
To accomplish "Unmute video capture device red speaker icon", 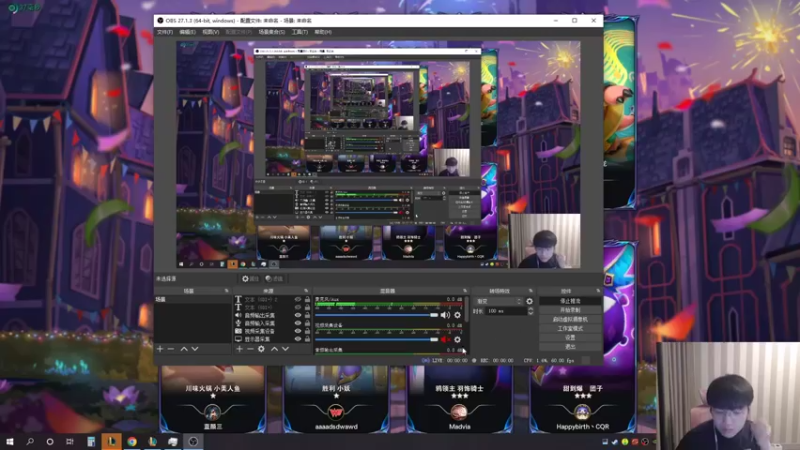I will (445, 339).
